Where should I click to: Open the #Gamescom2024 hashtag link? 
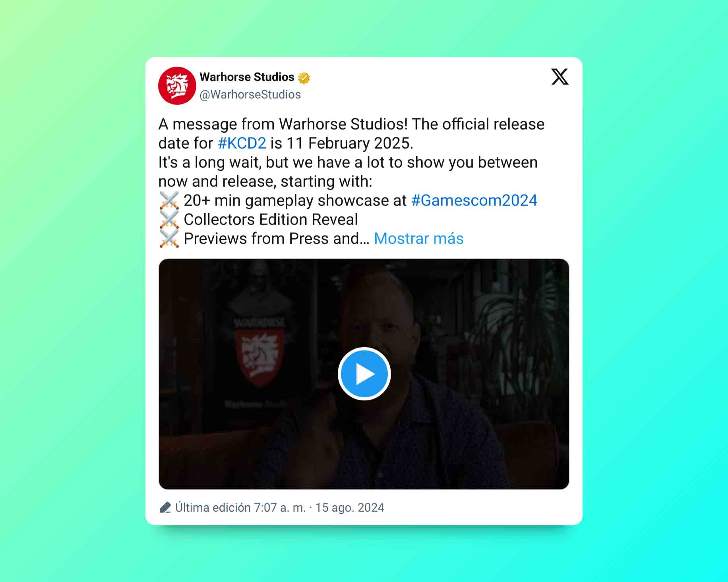(474, 201)
